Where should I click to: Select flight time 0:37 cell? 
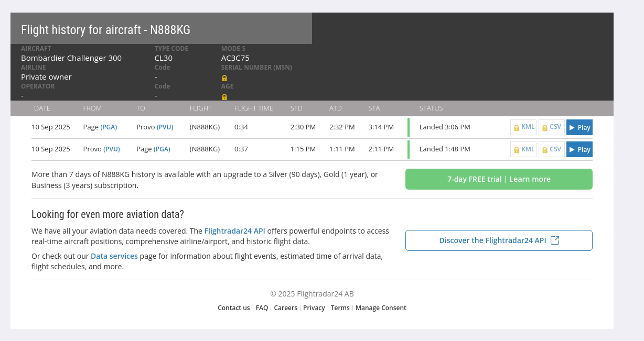pyautogui.click(x=241, y=149)
